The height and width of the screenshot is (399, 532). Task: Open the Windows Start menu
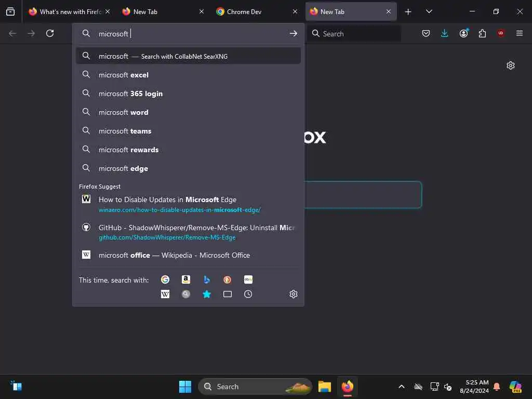pos(185,387)
